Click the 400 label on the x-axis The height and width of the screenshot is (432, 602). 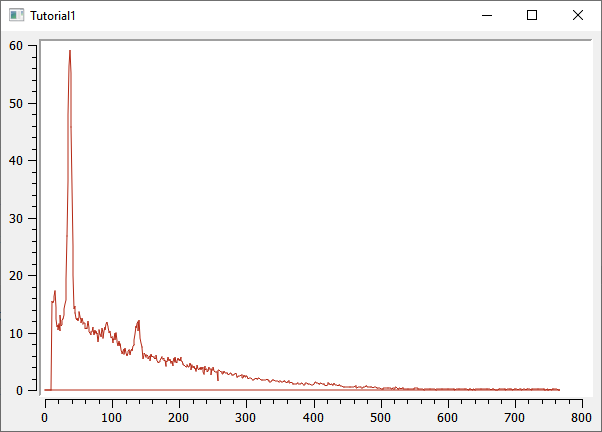click(313, 417)
